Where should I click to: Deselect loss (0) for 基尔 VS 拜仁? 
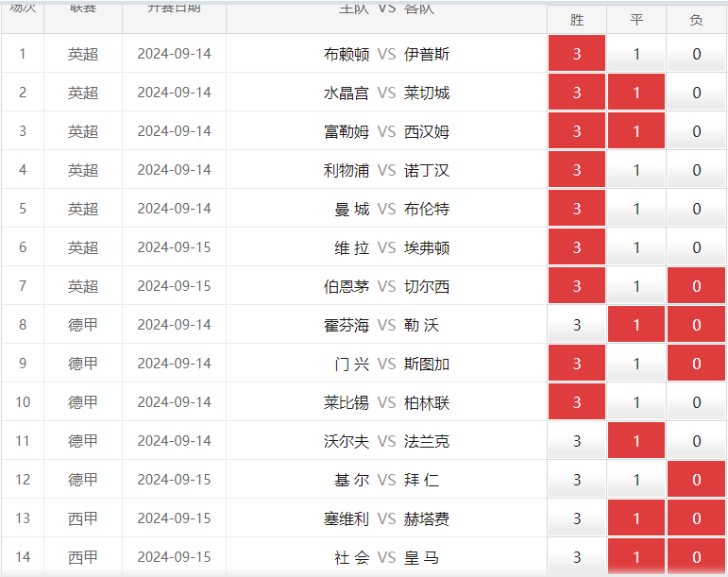tap(697, 479)
